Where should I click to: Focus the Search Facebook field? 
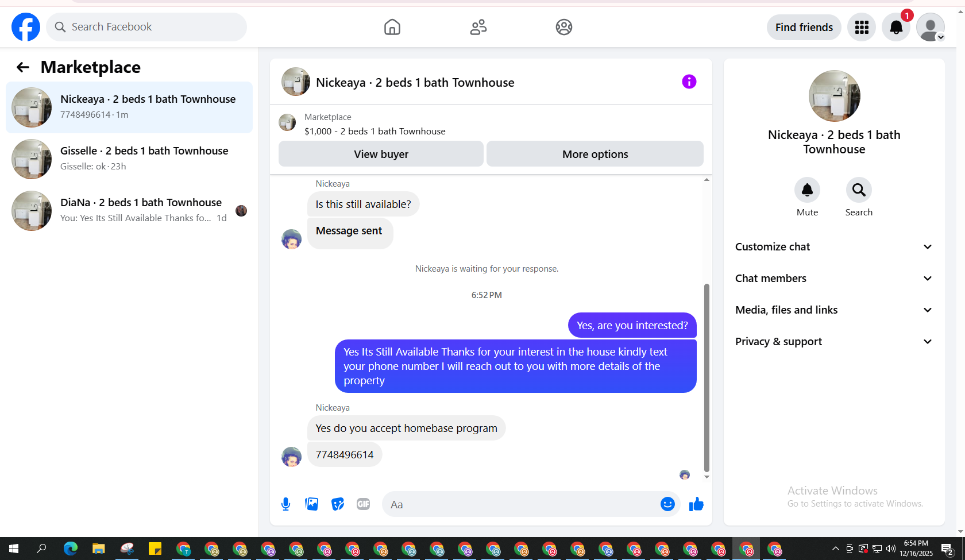click(x=146, y=27)
